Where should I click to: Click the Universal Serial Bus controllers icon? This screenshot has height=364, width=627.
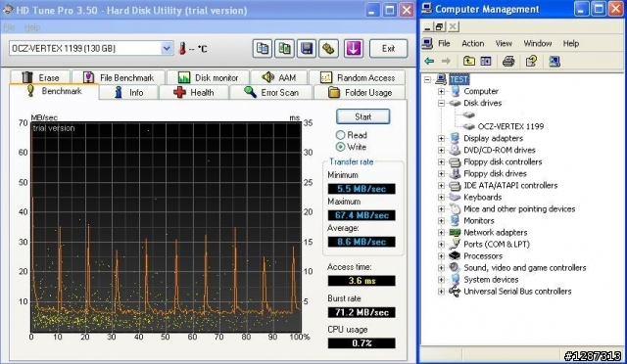pyautogui.click(x=455, y=292)
